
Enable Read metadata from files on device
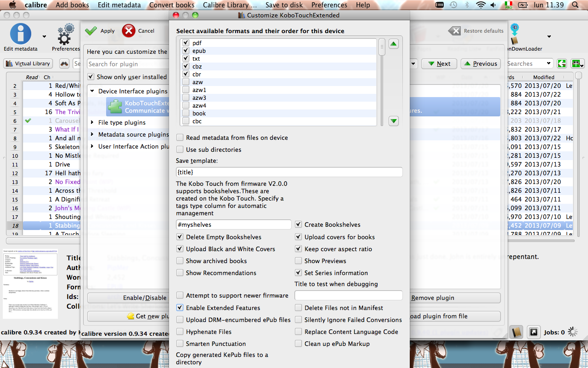click(x=180, y=138)
